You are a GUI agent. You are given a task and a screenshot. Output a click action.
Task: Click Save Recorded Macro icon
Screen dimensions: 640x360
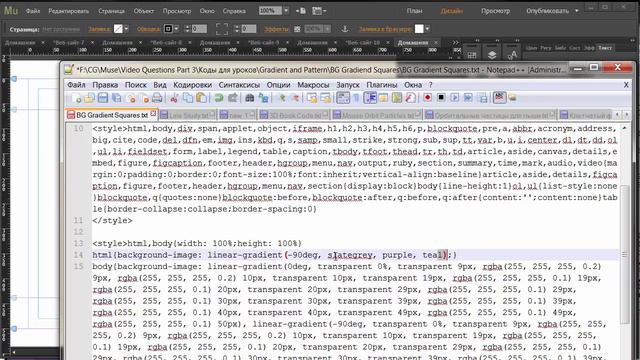(483, 98)
